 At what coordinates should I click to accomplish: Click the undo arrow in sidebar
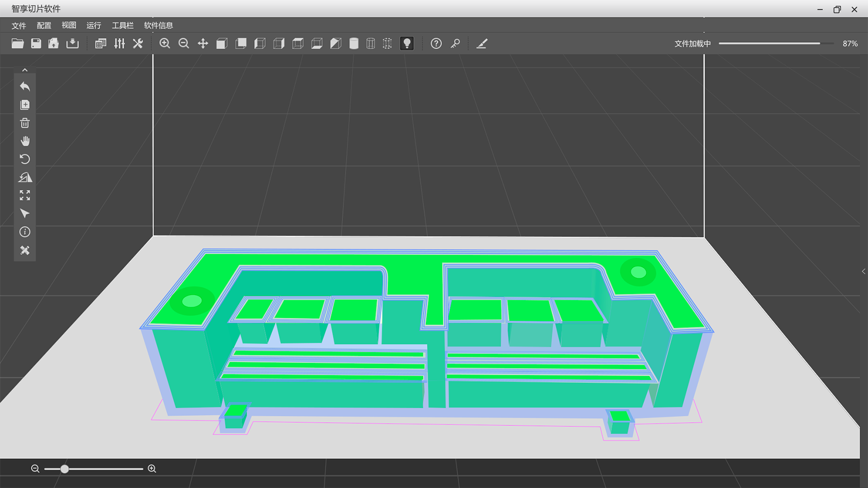tap(25, 86)
